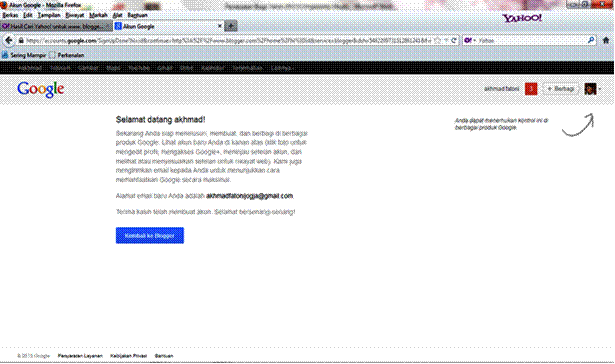The image size is (615, 364).
Task: Click Gmail in the black Google bar
Action: (165, 68)
